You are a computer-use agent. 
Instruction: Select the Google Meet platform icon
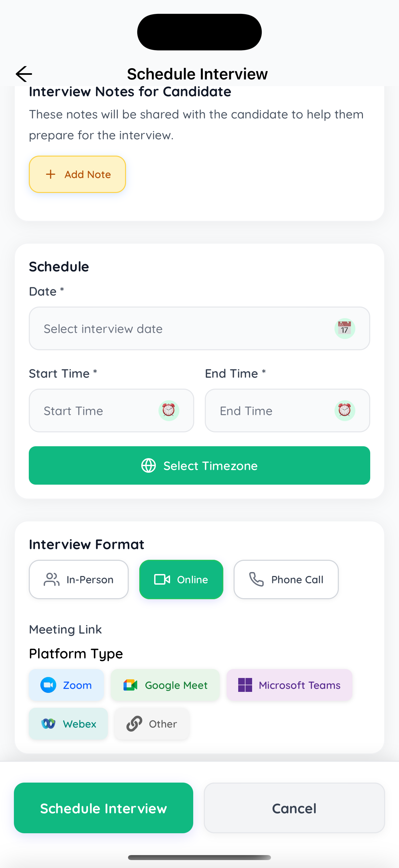(130, 685)
